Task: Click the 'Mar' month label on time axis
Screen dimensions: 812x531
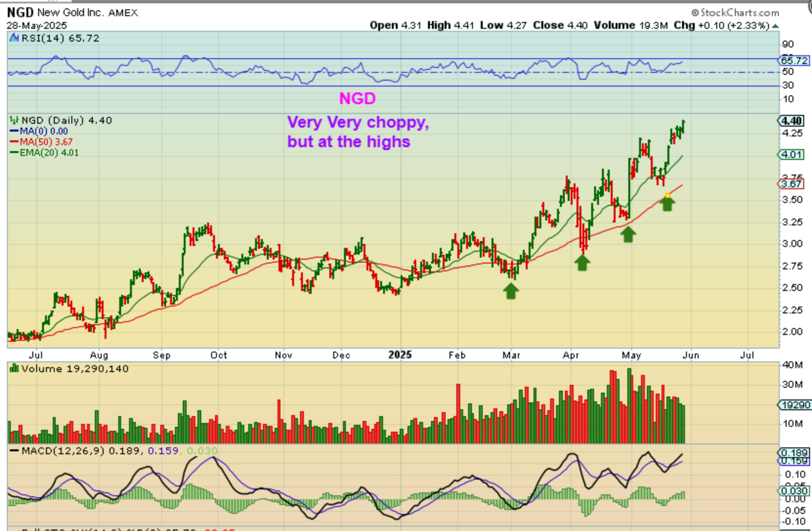Action: click(x=512, y=355)
